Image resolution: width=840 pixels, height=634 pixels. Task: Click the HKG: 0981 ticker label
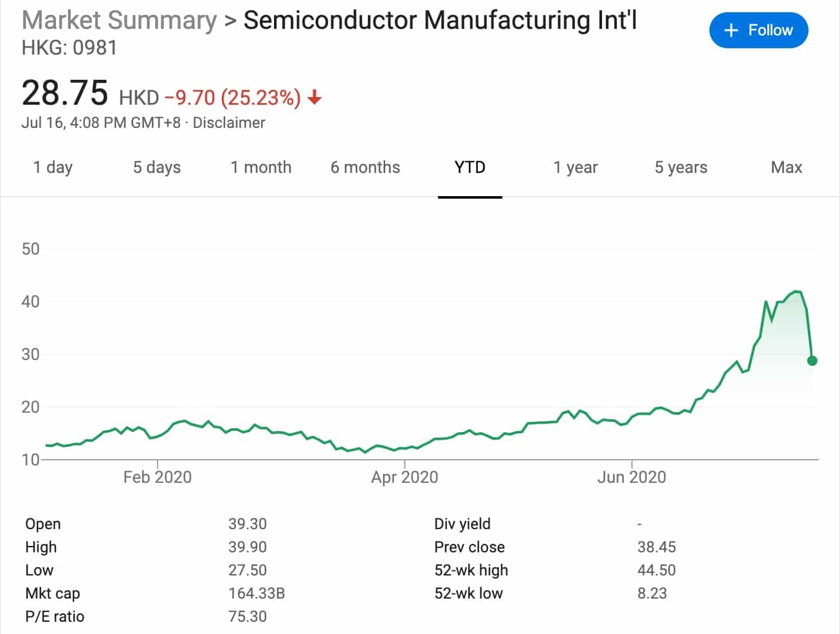tap(68, 47)
